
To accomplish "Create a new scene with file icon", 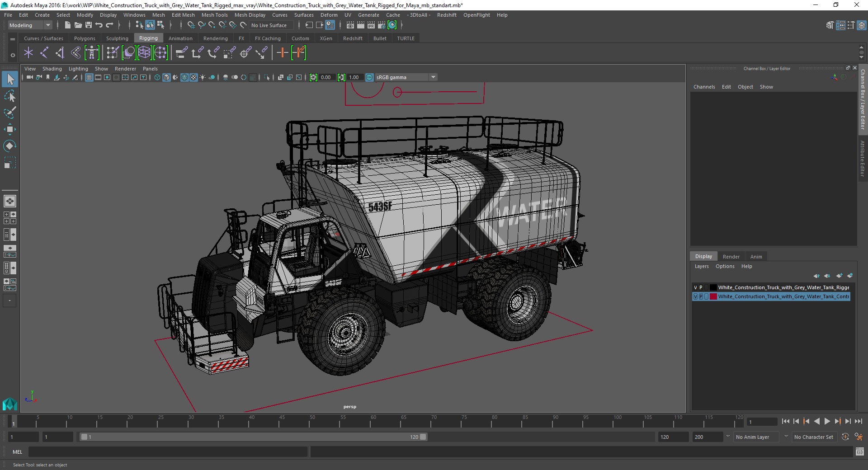I will tap(67, 25).
